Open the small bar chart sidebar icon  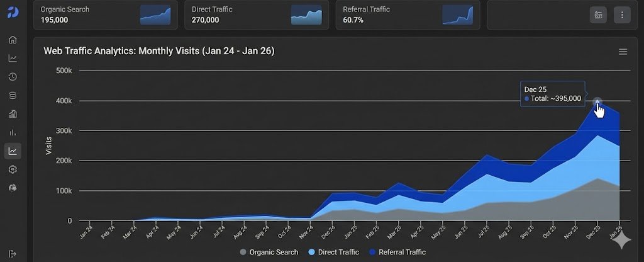[13, 132]
